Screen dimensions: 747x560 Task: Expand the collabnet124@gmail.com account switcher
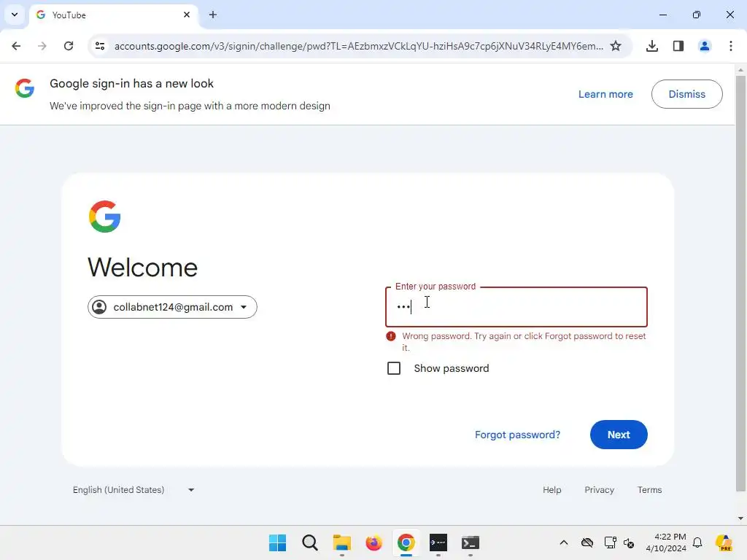172,307
